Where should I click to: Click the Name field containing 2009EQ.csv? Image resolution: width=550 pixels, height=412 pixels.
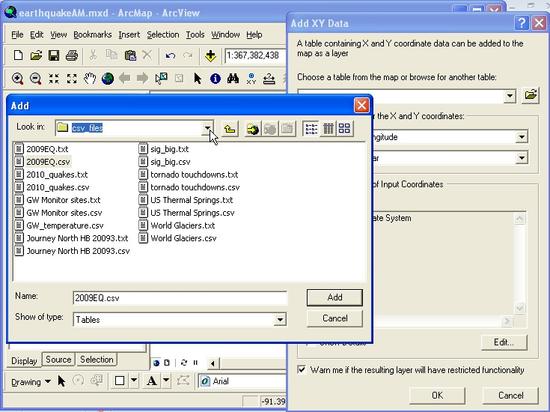tap(180, 298)
